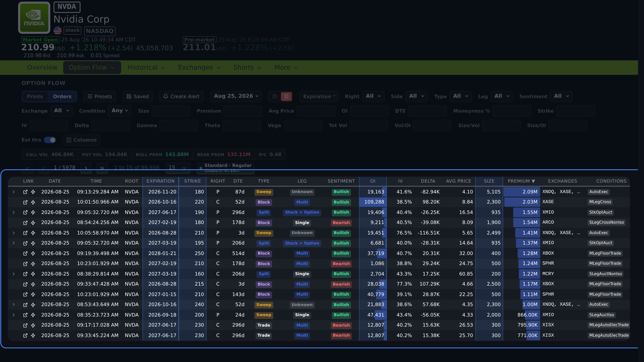Open external link for 08:53:43.649 AM row

point(25,305)
